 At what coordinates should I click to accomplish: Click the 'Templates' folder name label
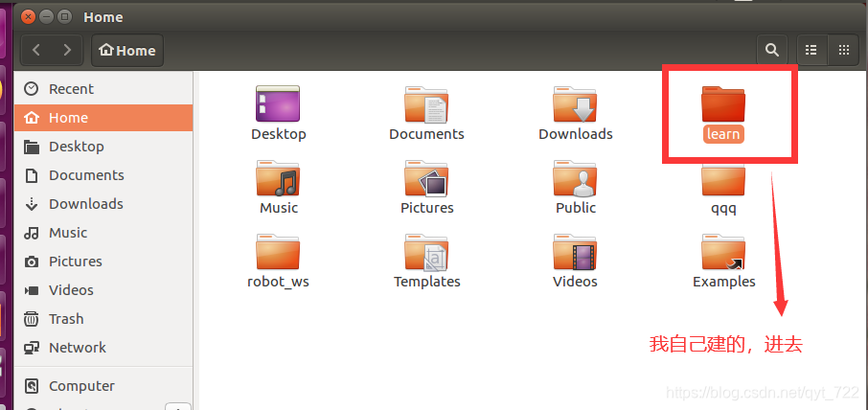426,282
